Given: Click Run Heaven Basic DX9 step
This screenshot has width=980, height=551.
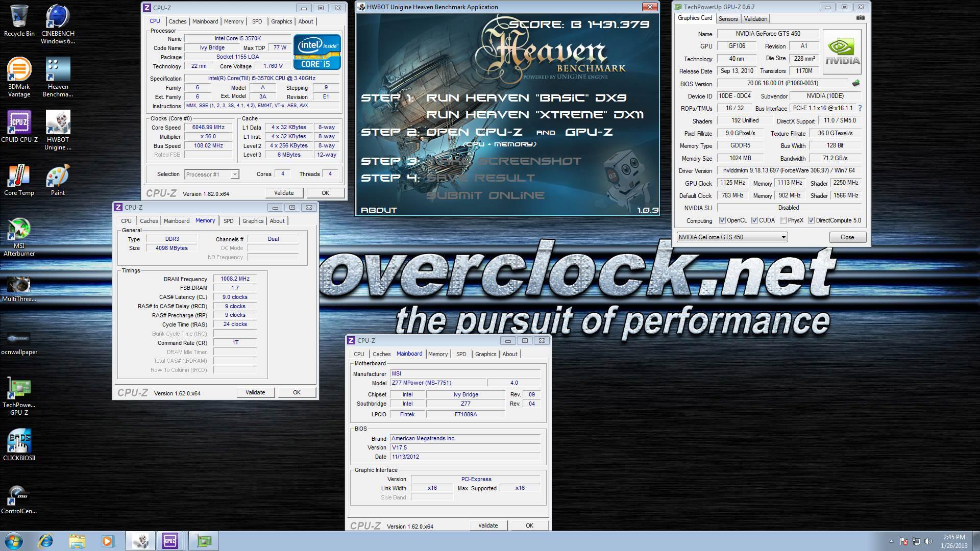Looking at the screenshot, I should (x=526, y=97).
